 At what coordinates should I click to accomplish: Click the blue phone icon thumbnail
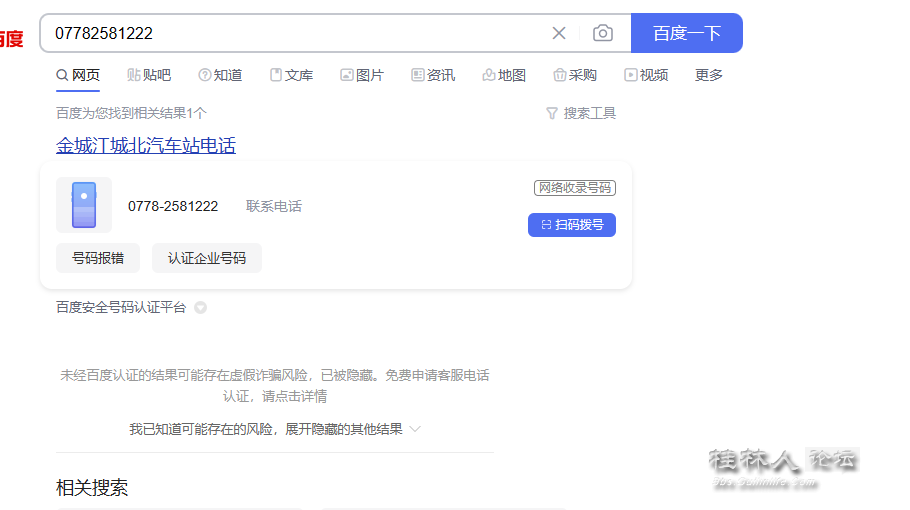pos(84,205)
